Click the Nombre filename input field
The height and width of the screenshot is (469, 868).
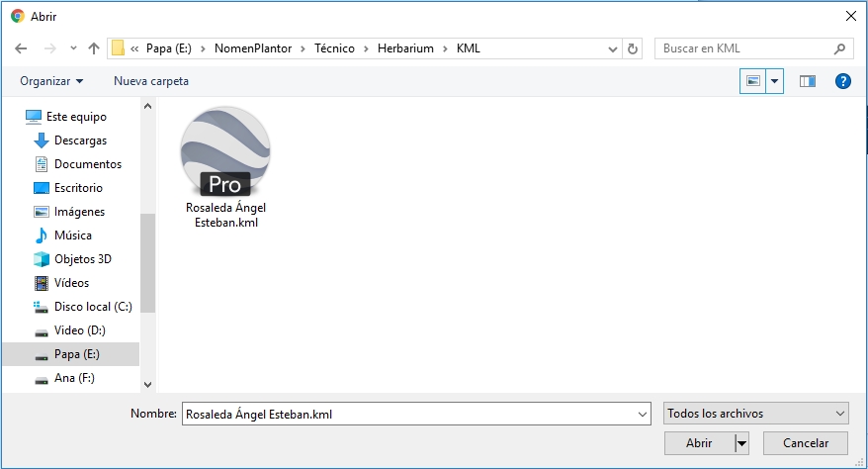[415, 414]
